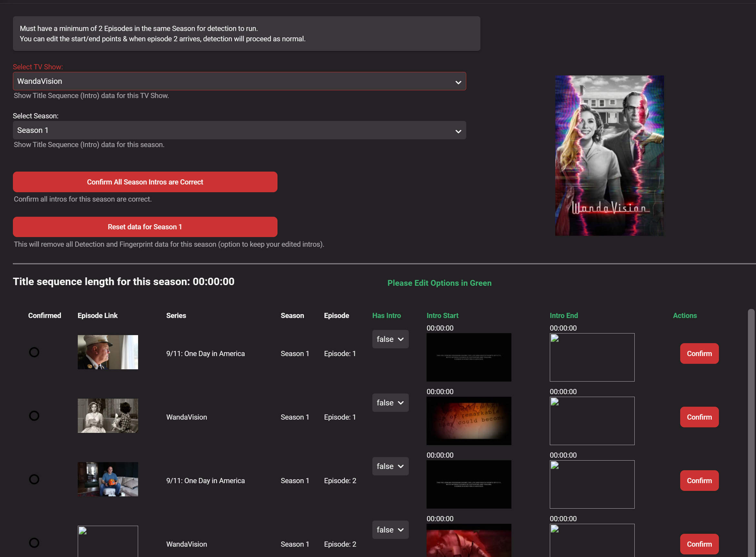Click Intro Start time of 9/11 Episode 1
Image resolution: width=756 pixels, height=557 pixels.
[x=440, y=328]
